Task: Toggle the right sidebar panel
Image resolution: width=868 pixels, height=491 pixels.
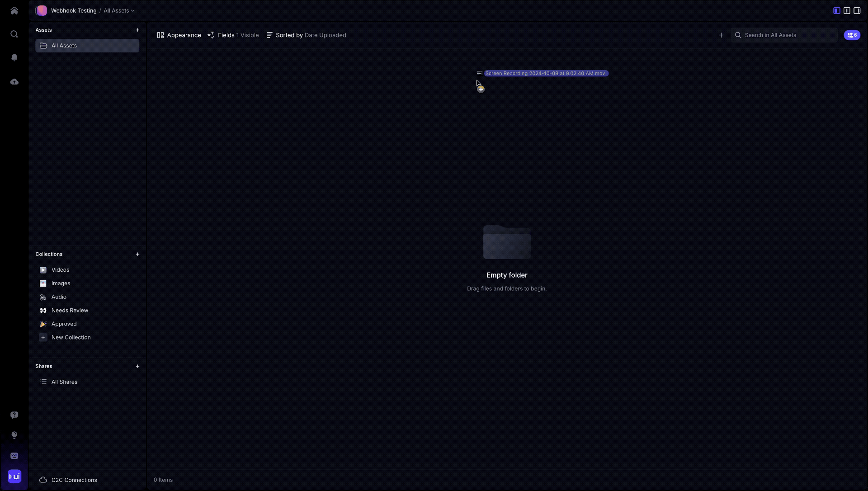Action: 857,10
